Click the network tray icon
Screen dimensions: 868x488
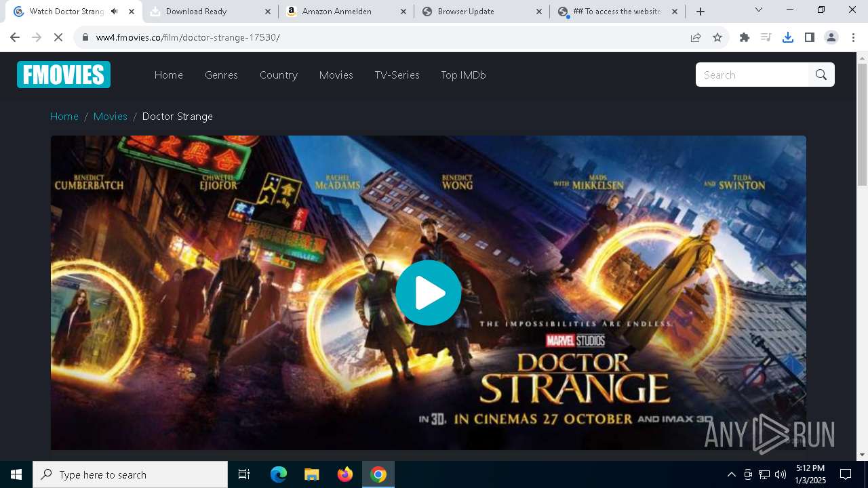coord(764,474)
